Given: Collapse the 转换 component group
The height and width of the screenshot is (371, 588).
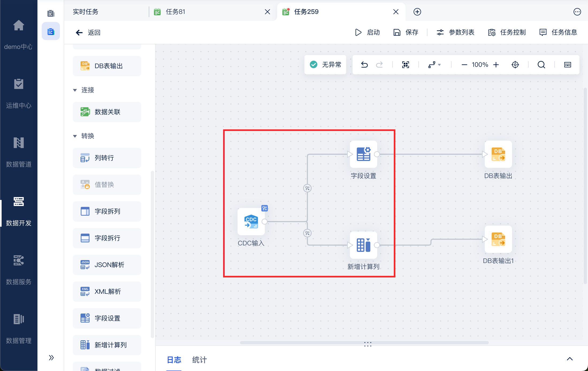Looking at the screenshot, I should [x=75, y=136].
